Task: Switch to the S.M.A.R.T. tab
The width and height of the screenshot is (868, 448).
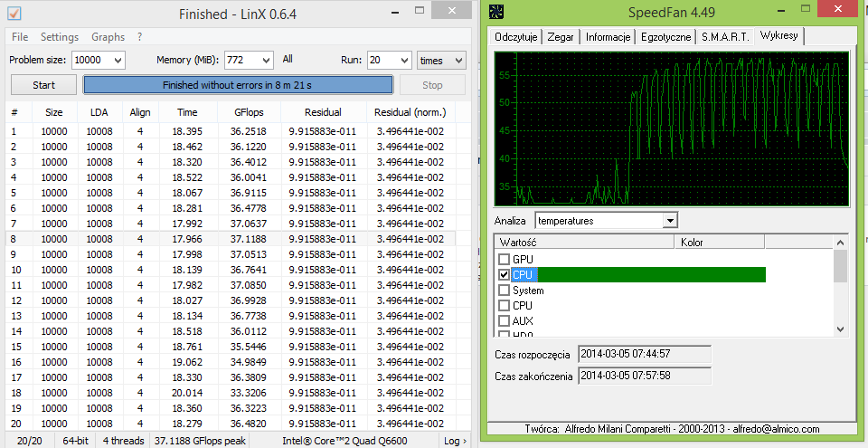Action: (x=725, y=36)
